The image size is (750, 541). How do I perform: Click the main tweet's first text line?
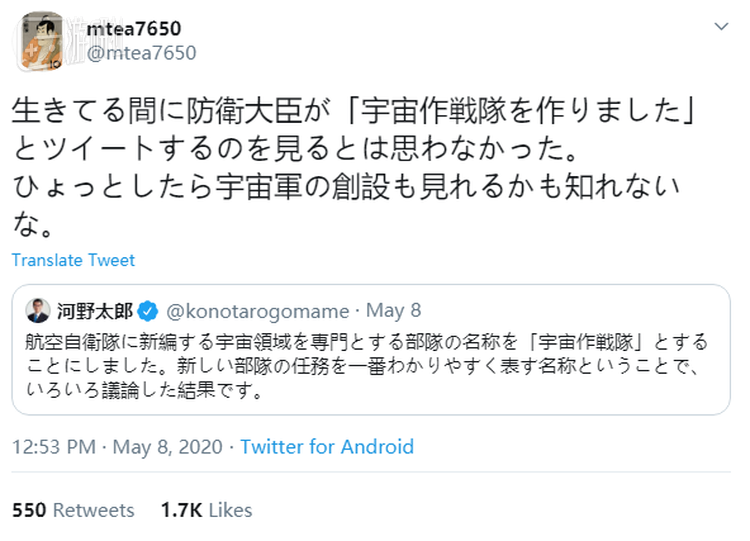tap(360, 111)
